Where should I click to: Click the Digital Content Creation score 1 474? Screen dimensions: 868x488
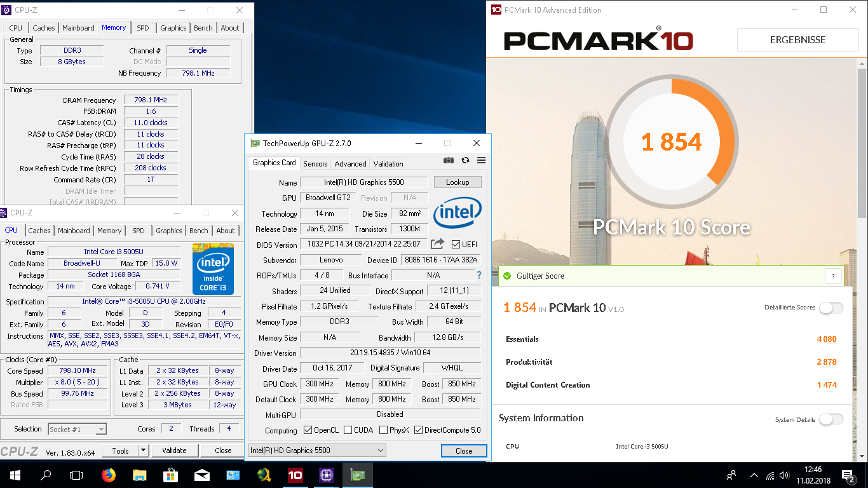[x=826, y=385]
